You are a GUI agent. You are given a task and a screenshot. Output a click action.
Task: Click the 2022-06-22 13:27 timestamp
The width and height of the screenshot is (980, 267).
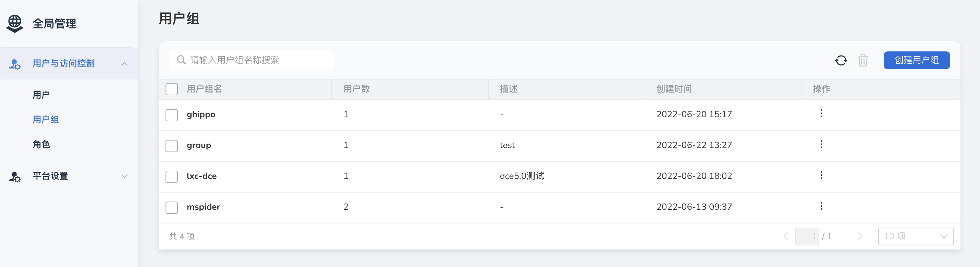694,145
